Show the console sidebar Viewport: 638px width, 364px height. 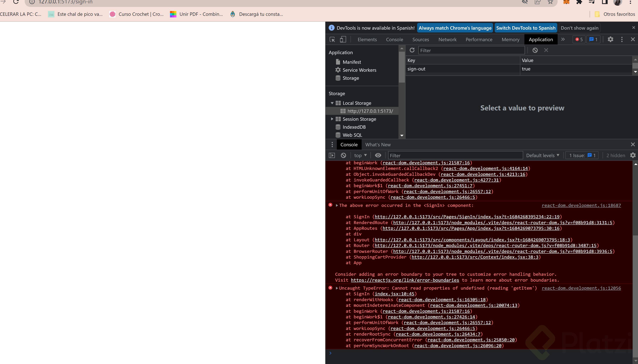[332, 155]
